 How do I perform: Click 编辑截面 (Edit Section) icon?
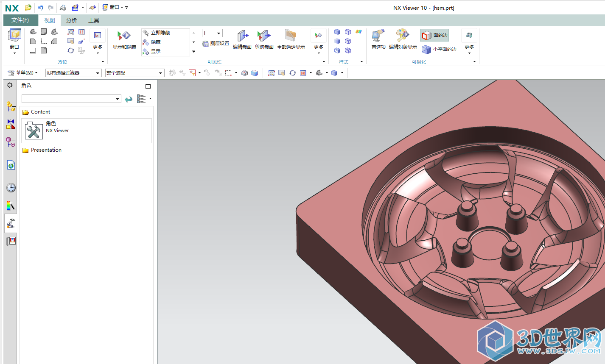(242, 36)
